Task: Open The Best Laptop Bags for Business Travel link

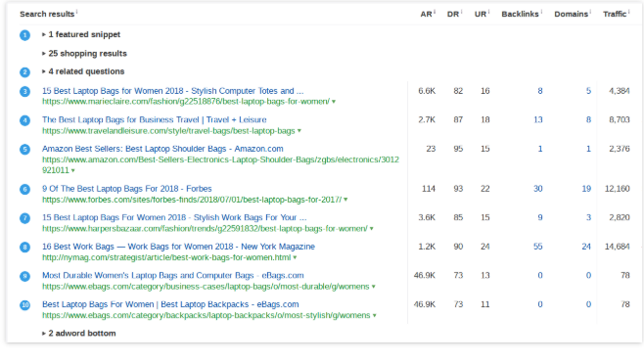Action: [154, 119]
